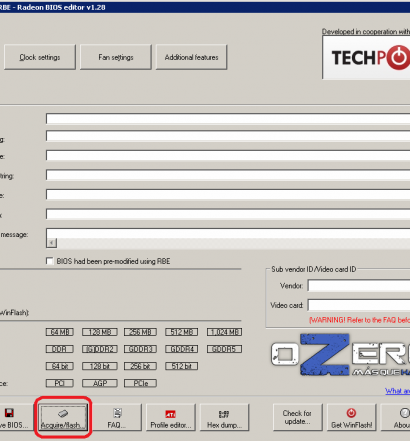Follow the blue "What are..." link
The width and height of the screenshot is (410, 441).
click(x=397, y=391)
